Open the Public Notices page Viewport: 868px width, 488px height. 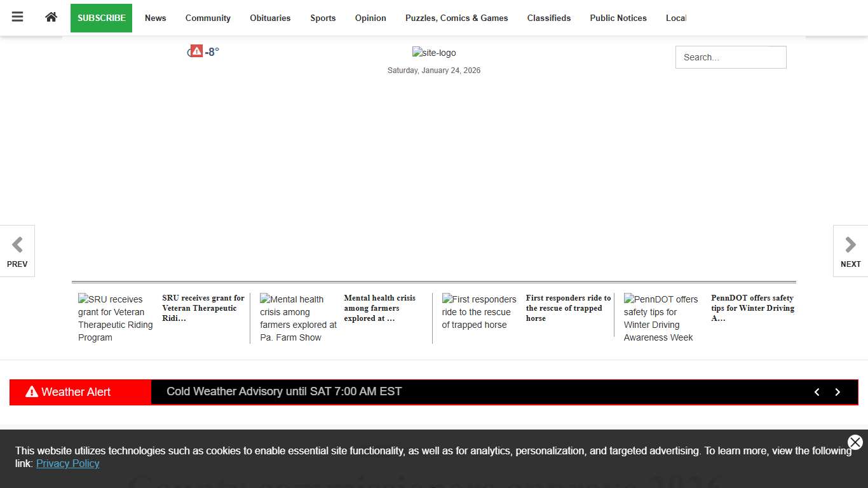(x=618, y=18)
